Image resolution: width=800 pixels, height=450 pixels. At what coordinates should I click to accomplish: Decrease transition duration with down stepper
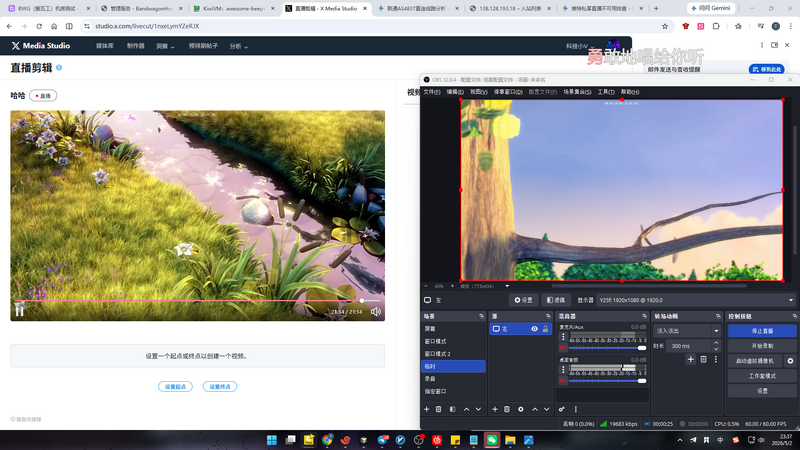[716, 349]
